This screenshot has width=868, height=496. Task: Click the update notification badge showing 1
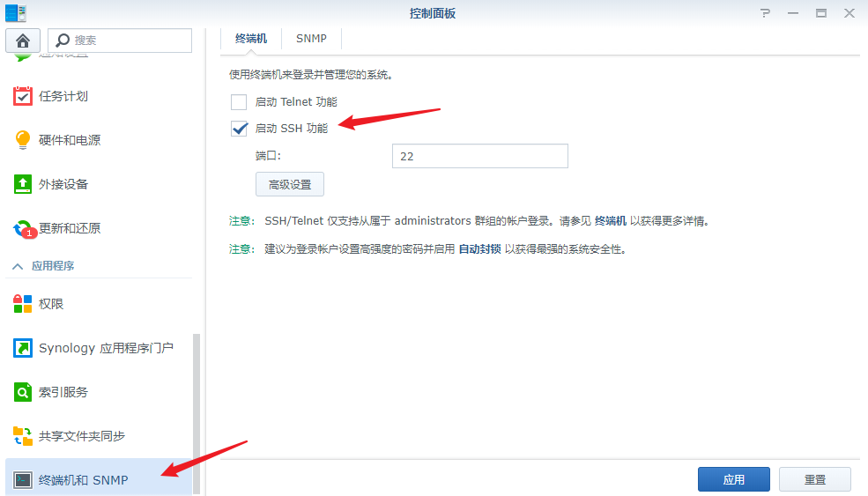coord(29,233)
